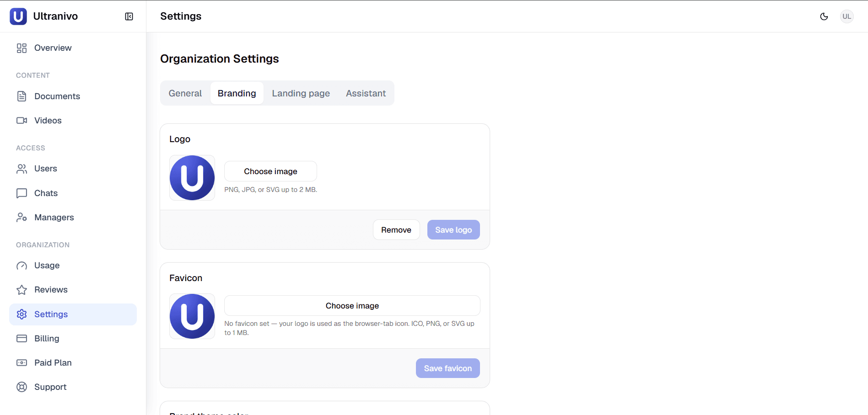Switch to the Landing page tab

301,93
